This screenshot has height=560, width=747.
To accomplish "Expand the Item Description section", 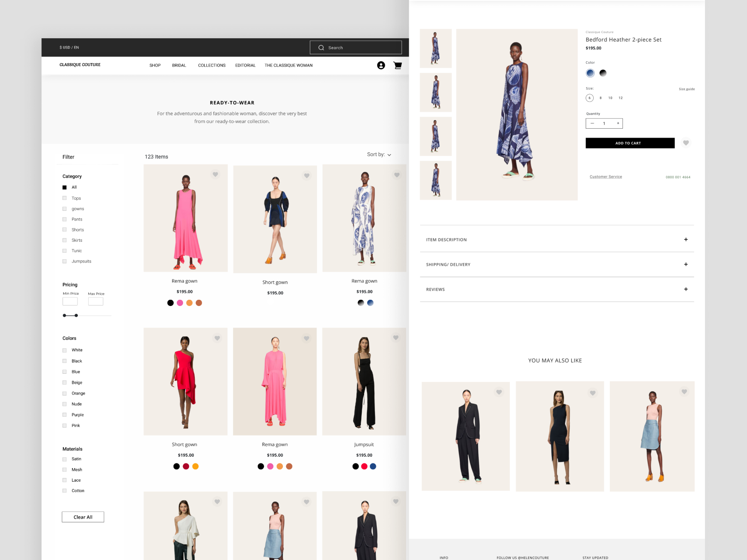I will [557, 239].
